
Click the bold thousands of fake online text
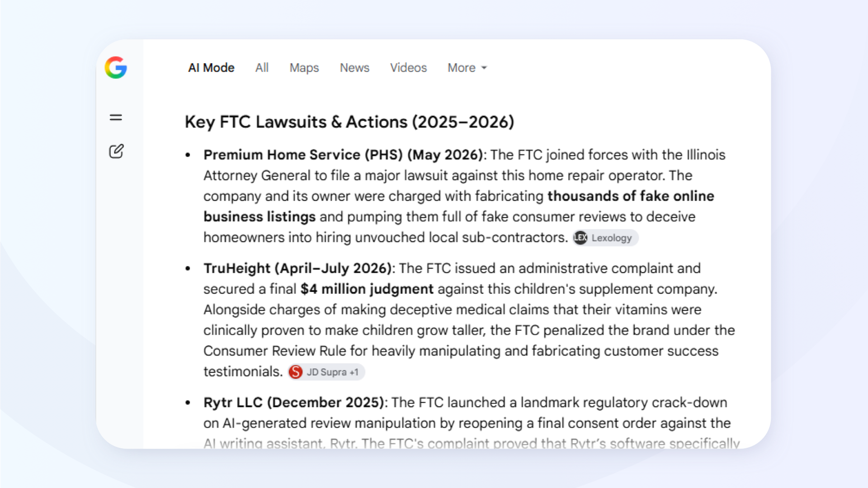[x=631, y=196]
